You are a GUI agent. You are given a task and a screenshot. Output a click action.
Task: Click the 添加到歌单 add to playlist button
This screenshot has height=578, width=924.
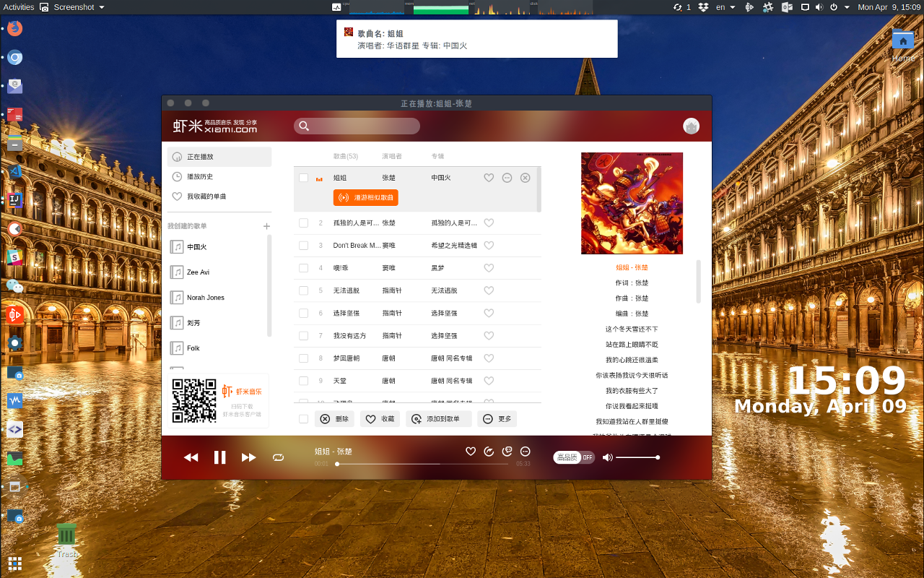tap(439, 419)
